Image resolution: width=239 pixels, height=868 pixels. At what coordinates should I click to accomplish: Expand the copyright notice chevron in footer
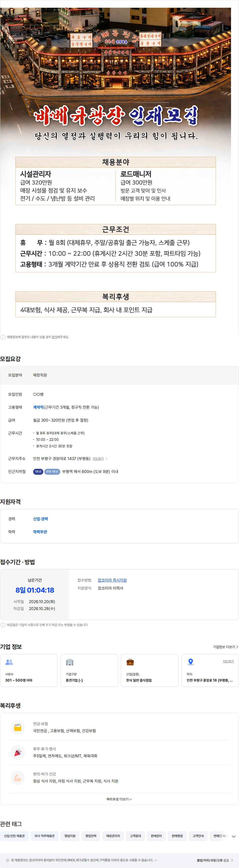click(156, 860)
